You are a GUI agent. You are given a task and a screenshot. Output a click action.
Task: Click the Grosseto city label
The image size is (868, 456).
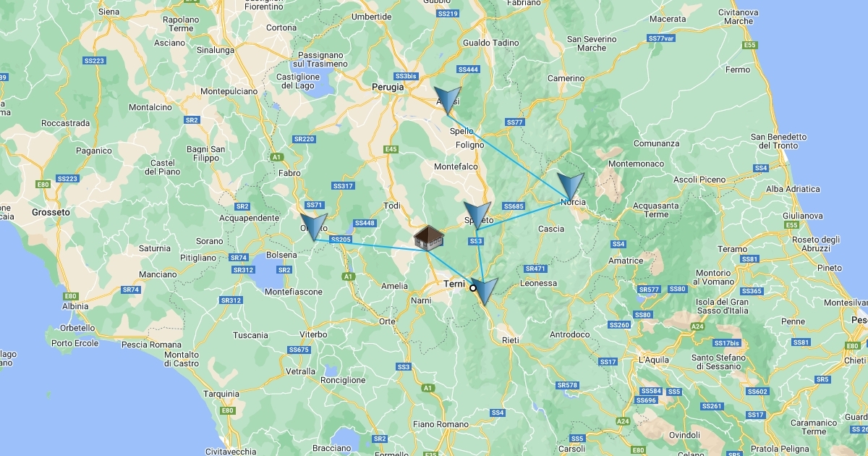[x=51, y=213]
